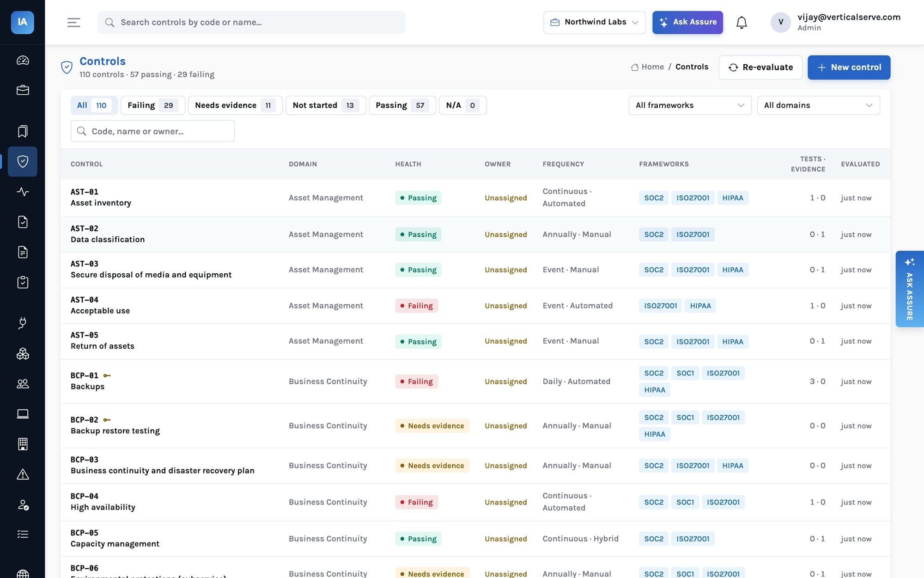Image resolution: width=924 pixels, height=578 pixels.
Task: Click the Ask Assure button in header
Action: 687,22
